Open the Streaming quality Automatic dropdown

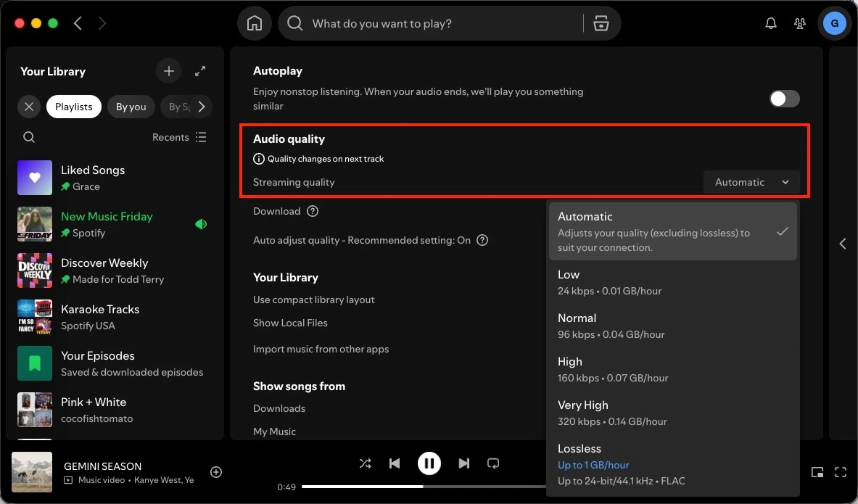tap(751, 182)
